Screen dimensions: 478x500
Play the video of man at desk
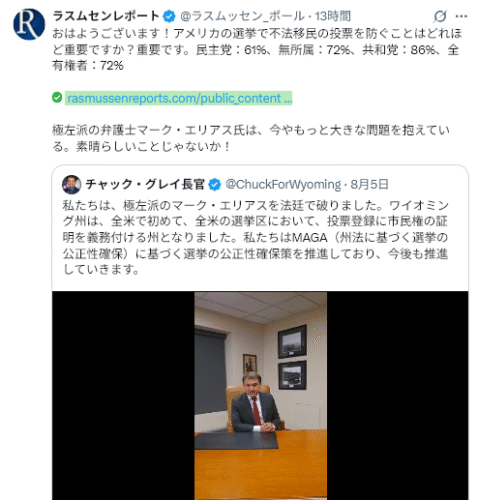260,396
